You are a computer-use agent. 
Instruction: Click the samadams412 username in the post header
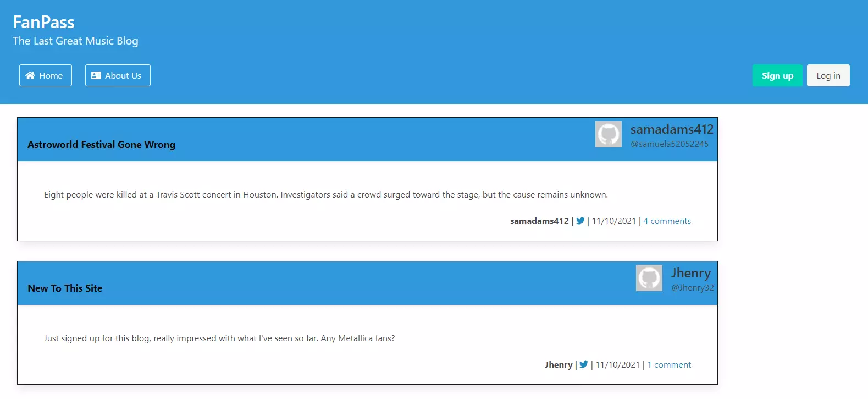click(671, 129)
